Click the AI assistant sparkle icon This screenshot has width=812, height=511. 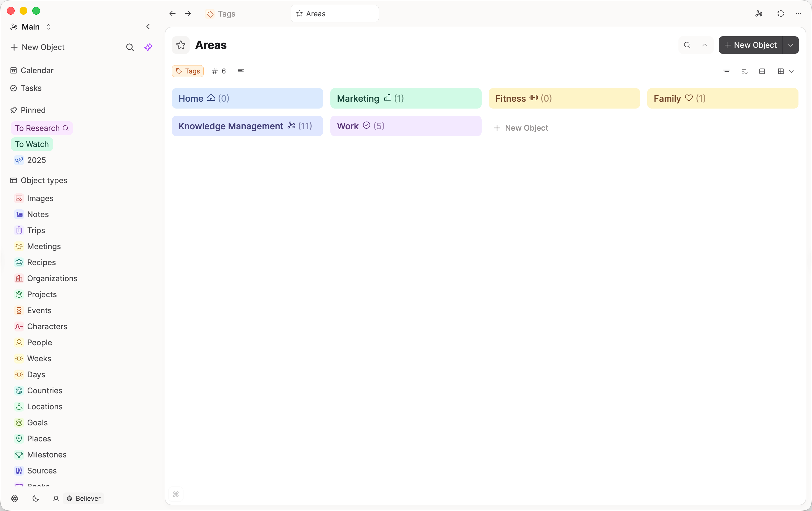point(148,47)
